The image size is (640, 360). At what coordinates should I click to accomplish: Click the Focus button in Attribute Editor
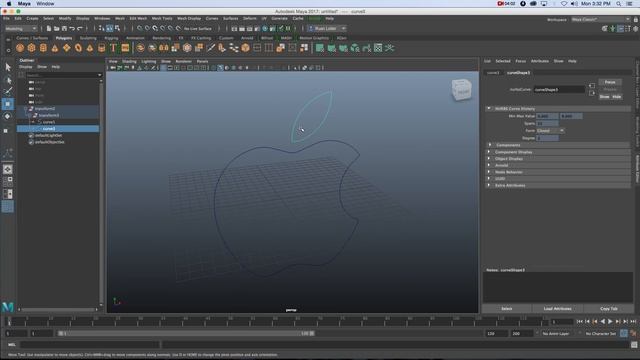pos(610,82)
